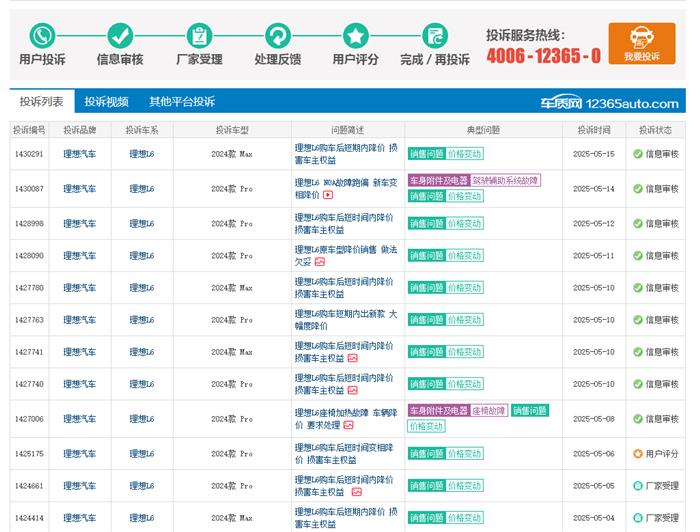This screenshot has width=700, height=532.
Task: Open series link 理想L6 in row 1430087
Action: click(142, 189)
